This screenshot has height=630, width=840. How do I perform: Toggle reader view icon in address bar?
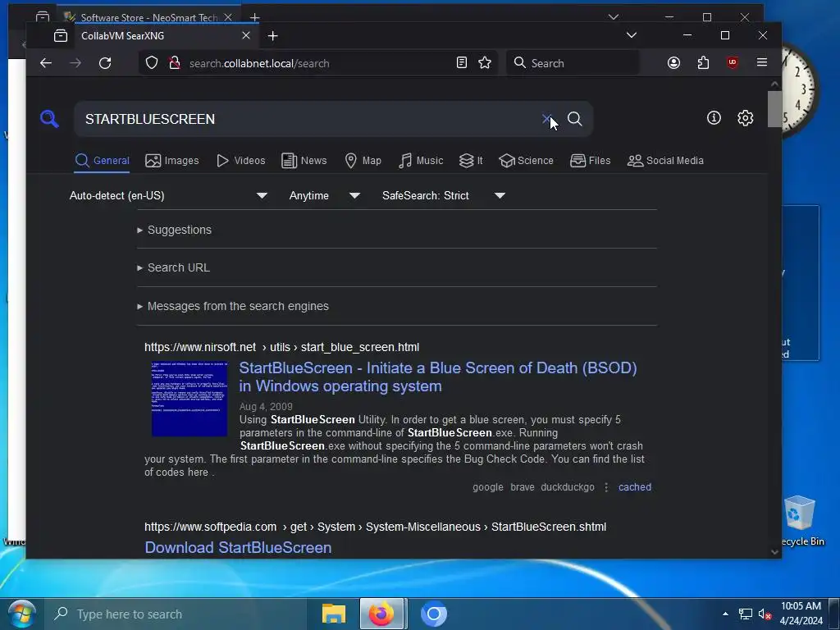[461, 63]
